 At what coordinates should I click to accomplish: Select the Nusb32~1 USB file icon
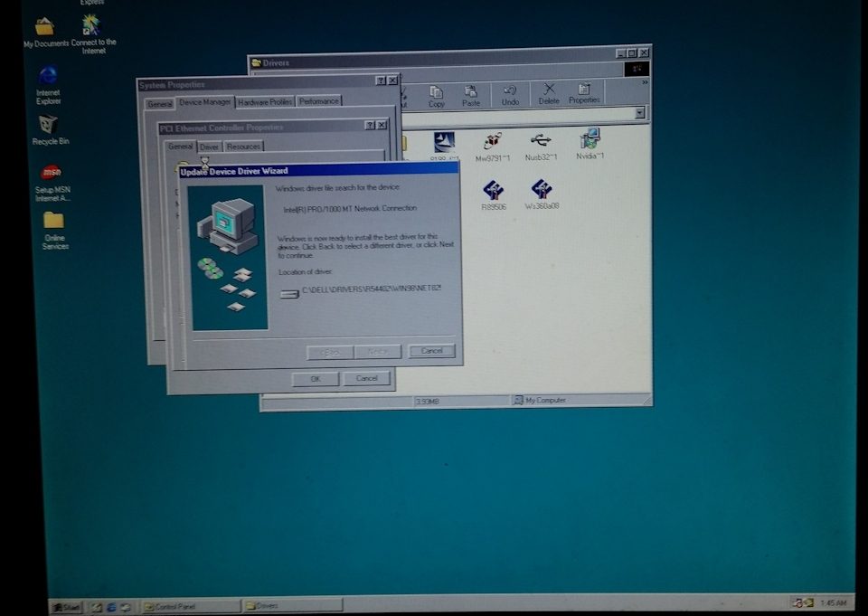(x=541, y=146)
